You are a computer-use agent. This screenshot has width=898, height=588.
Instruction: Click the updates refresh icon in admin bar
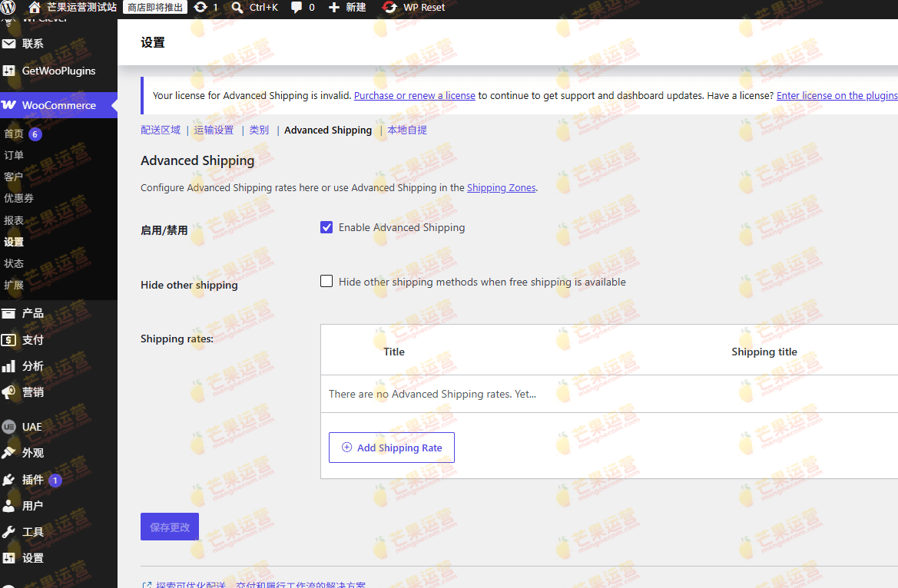point(200,7)
